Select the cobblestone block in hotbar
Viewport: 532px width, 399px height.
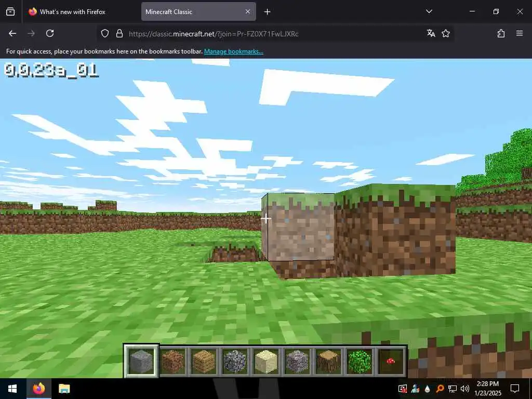(235, 362)
